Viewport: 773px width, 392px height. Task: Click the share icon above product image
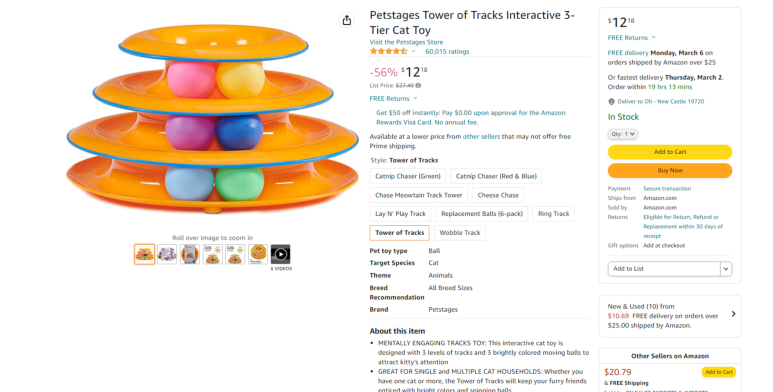tap(347, 20)
